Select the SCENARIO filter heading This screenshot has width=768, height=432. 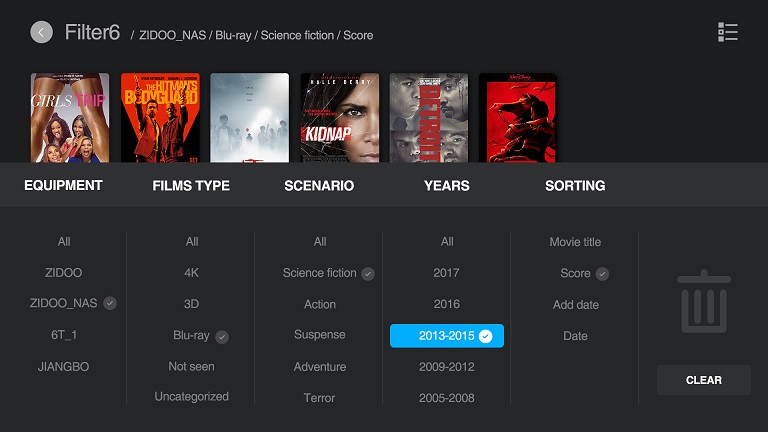click(319, 186)
